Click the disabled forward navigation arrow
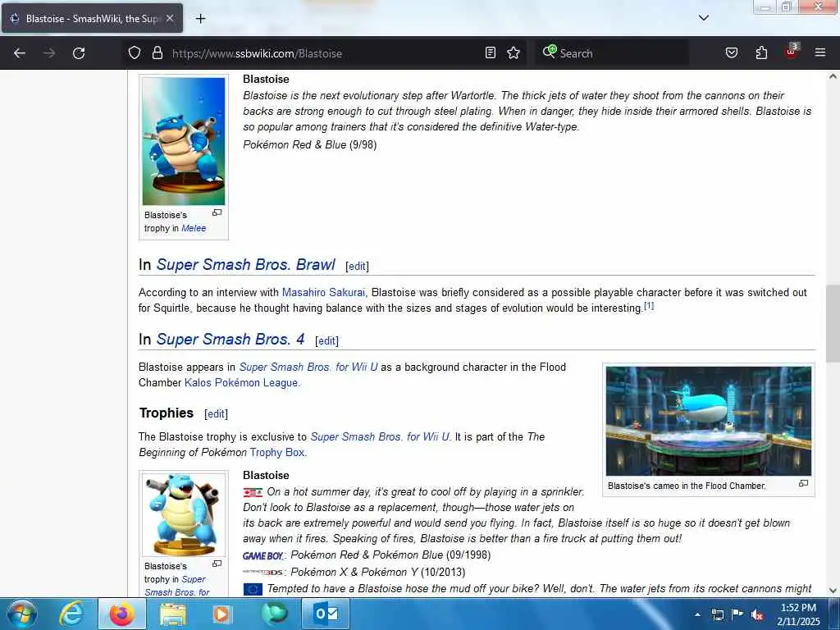This screenshot has height=630, width=840. (x=49, y=53)
